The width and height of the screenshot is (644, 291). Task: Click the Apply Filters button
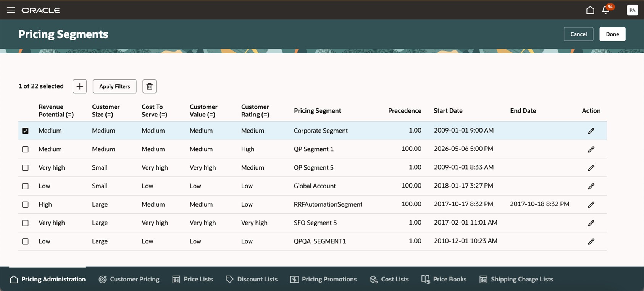pyautogui.click(x=115, y=86)
